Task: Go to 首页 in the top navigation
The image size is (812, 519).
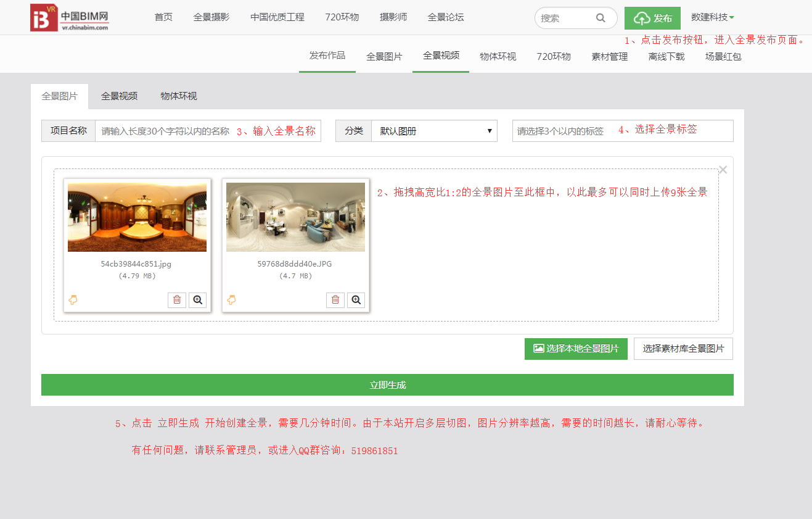Action: (163, 17)
